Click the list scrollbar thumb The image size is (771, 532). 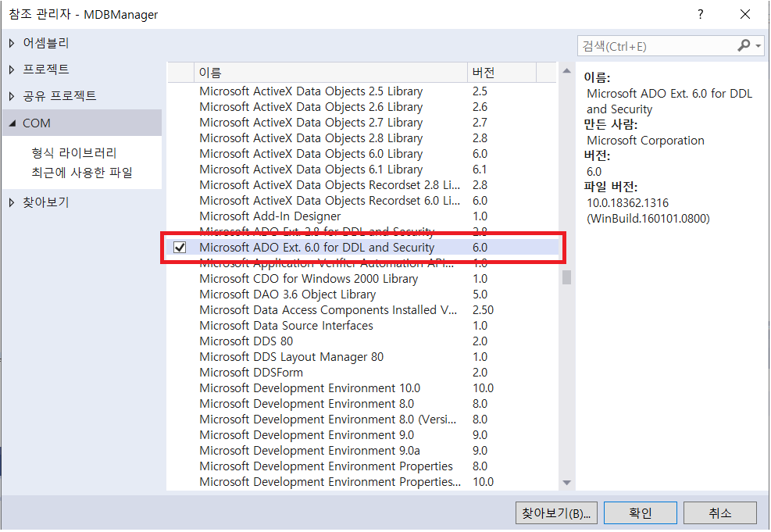tap(566, 277)
